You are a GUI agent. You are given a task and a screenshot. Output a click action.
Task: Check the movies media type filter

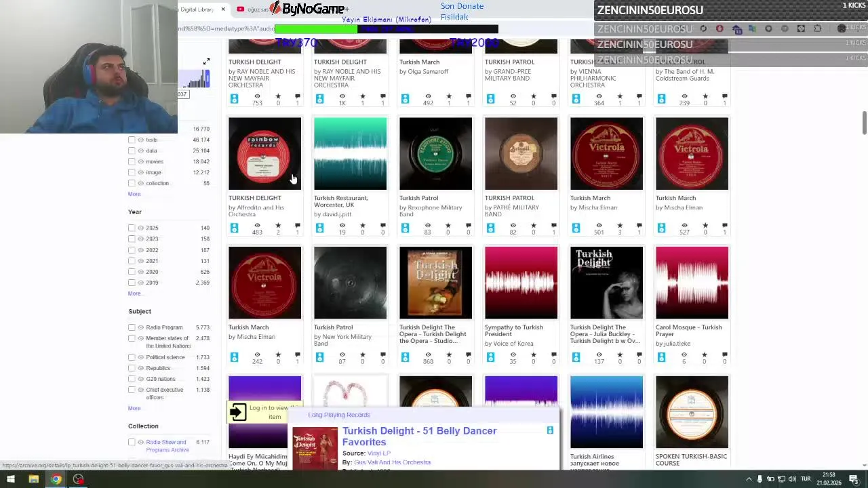coord(132,161)
